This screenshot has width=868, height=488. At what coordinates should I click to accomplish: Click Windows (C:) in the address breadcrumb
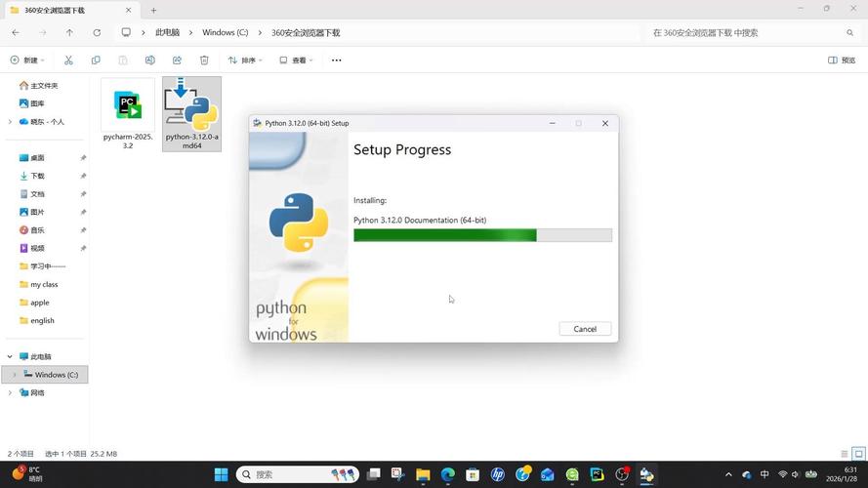pyautogui.click(x=225, y=32)
